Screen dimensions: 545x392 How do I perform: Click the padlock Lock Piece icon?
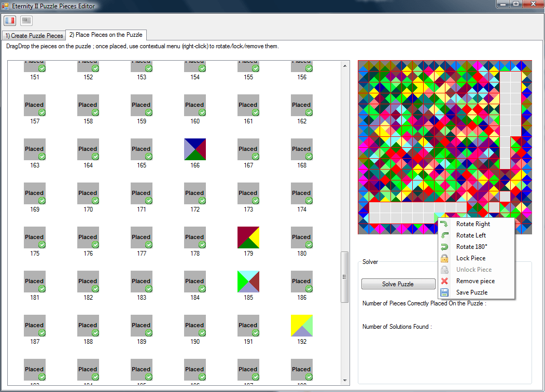click(444, 258)
